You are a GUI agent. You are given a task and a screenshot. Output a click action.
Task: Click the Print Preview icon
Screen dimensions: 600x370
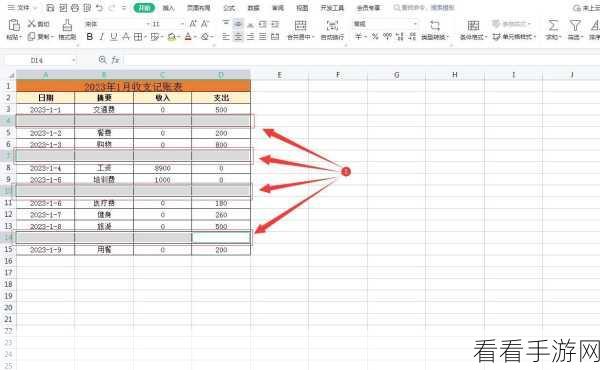(87, 8)
